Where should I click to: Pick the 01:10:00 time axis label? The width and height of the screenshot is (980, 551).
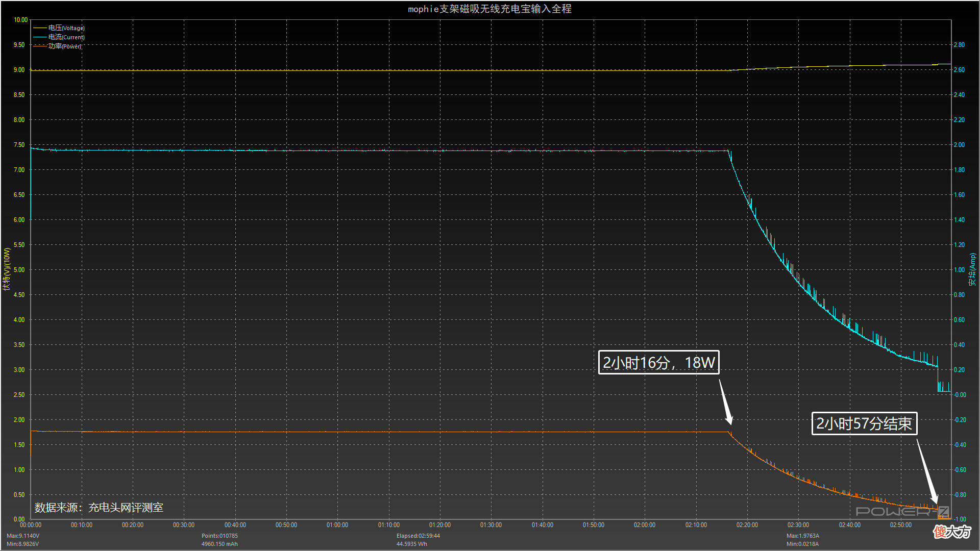[389, 525]
